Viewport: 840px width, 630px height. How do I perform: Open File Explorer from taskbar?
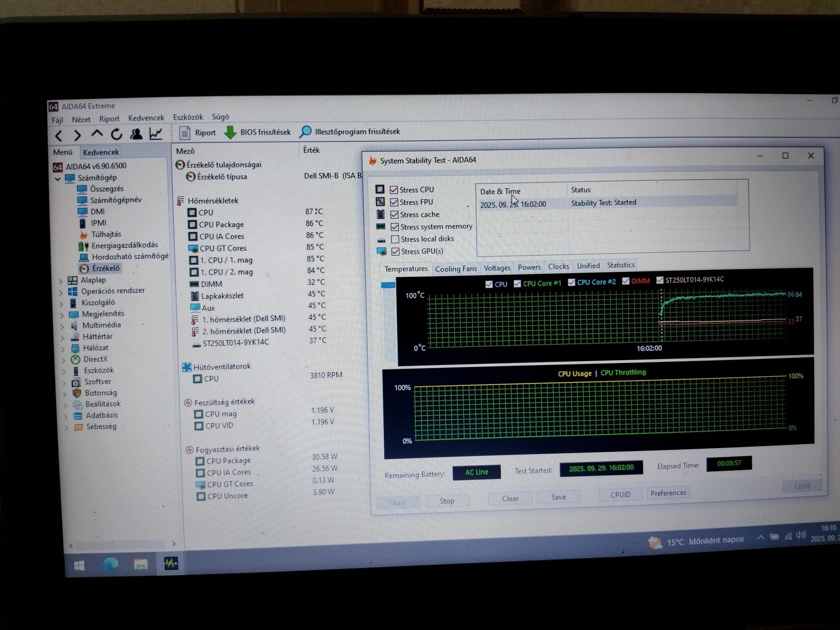[141, 564]
